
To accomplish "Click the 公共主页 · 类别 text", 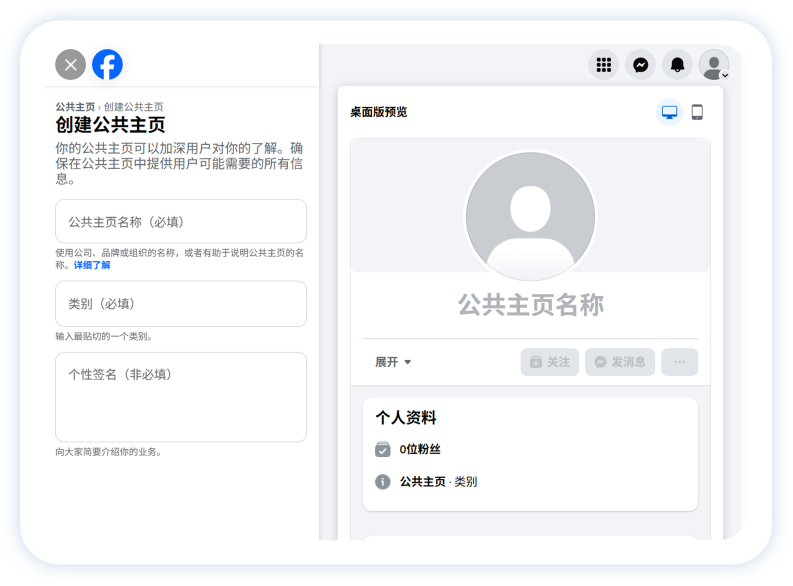I will (x=438, y=482).
